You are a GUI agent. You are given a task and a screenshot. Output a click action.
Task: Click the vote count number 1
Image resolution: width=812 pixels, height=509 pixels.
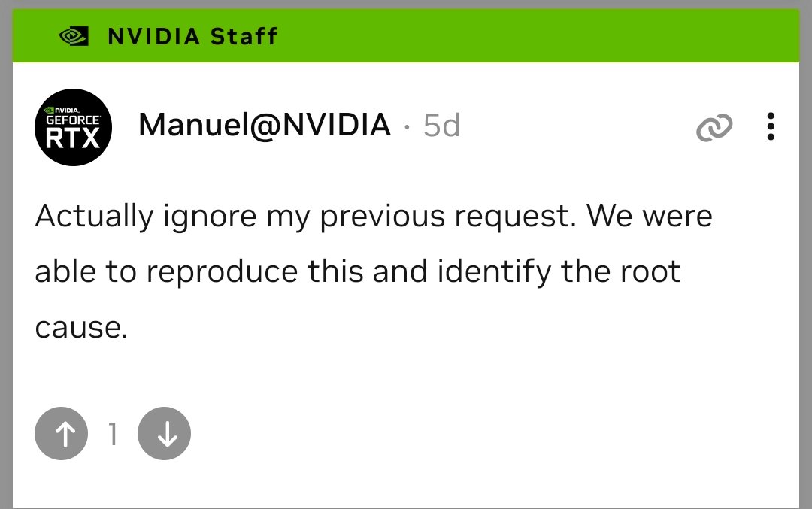click(x=113, y=434)
